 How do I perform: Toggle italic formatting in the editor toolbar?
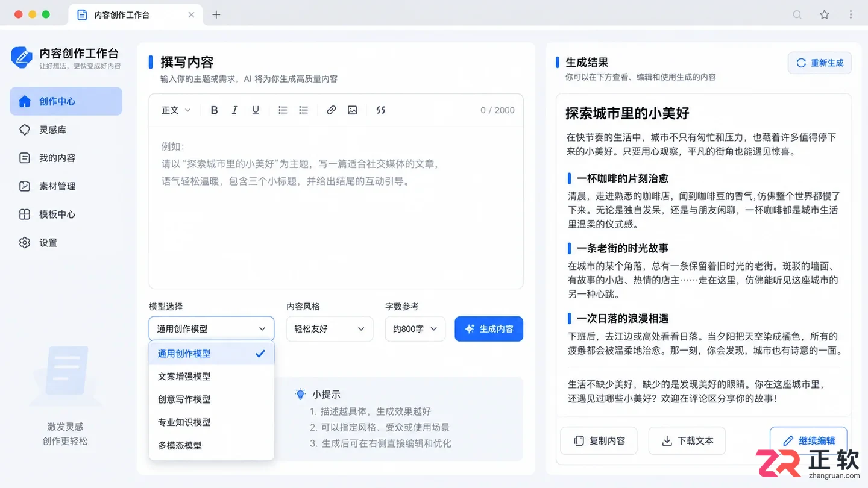point(234,110)
